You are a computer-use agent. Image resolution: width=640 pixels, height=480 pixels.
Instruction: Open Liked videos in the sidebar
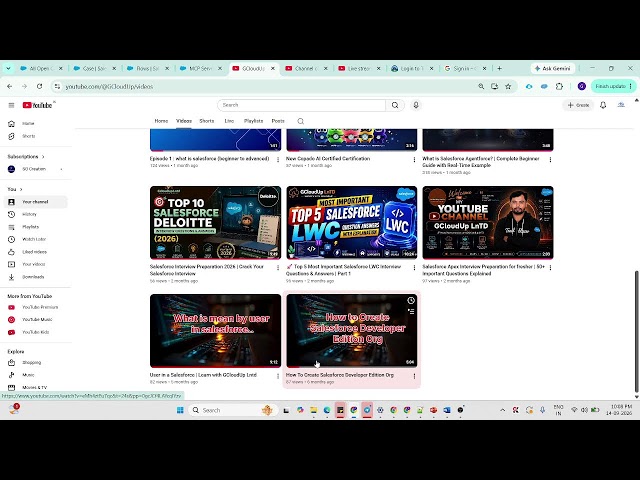(x=34, y=252)
